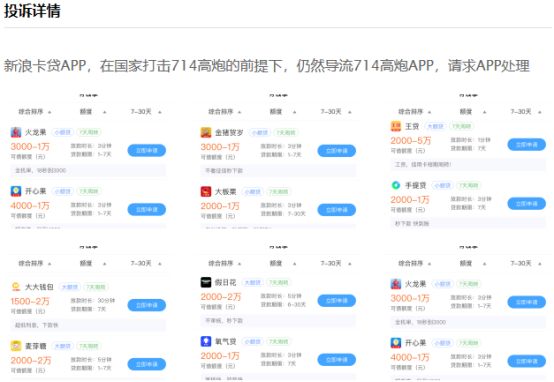Click 火龙果 icon in panel above 大大钱包
This screenshot has height=382, width=554.
pyautogui.click(x=16, y=132)
